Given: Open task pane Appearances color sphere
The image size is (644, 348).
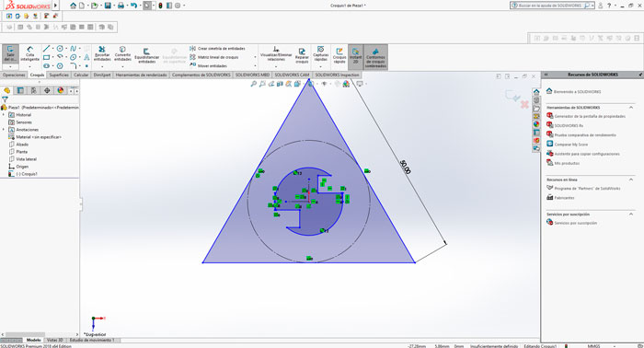Looking at the screenshot, I should [536, 124].
